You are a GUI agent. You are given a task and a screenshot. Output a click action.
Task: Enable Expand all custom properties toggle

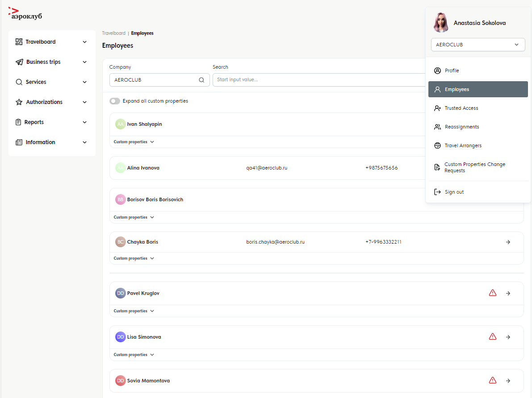(x=115, y=101)
